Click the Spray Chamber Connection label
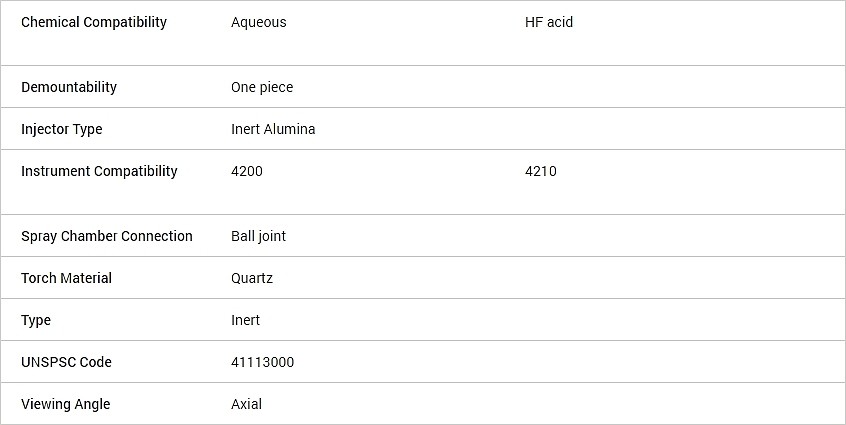 (107, 236)
